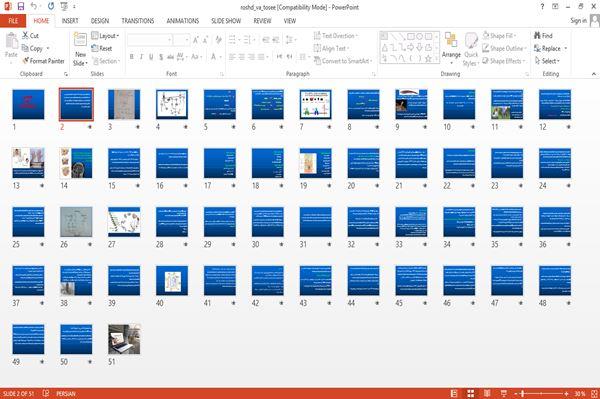The image size is (600, 399).
Task: Click the Find binoculars icon
Action: [x=538, y=36]
